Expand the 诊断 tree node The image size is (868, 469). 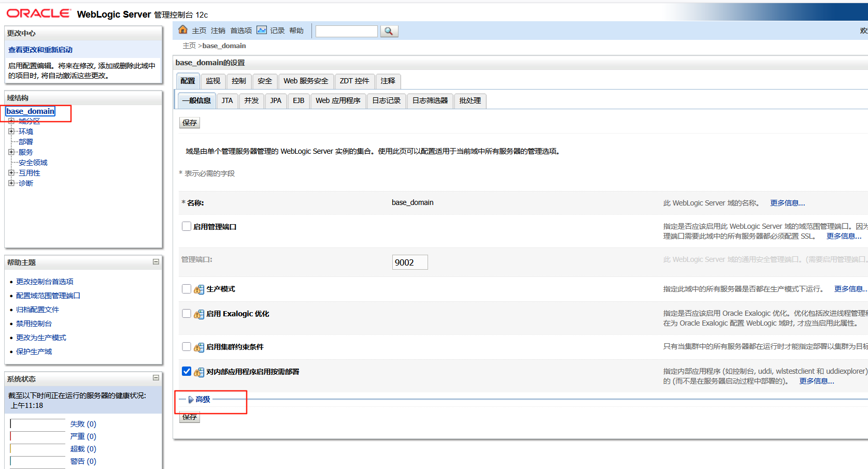pyautogui.click(x=11, y=183)
